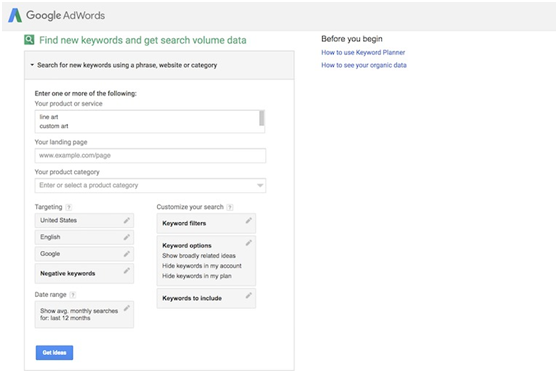Viewport: 558px width, 373px height.
Task: Open How to use Keyword Planner link
Action: tap(363, 52)
